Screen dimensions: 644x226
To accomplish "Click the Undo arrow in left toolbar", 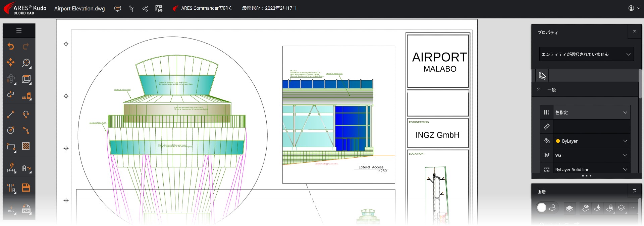I will [11, 47].
